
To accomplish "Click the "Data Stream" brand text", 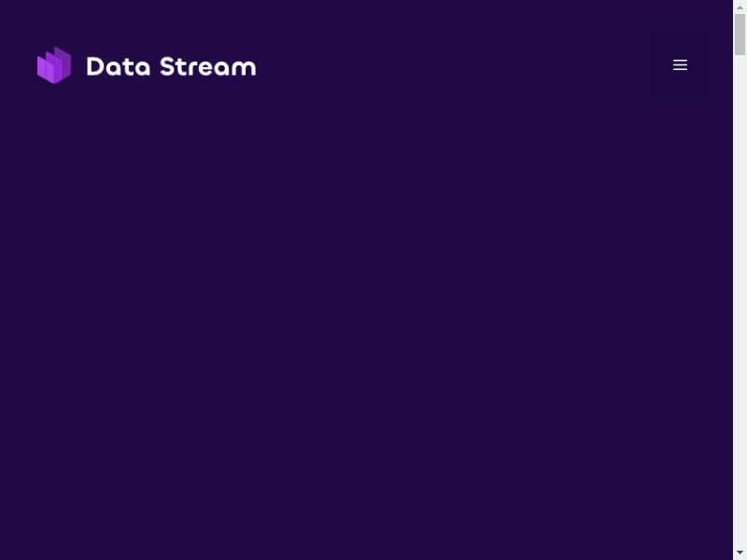I will [x=171, y=66].
